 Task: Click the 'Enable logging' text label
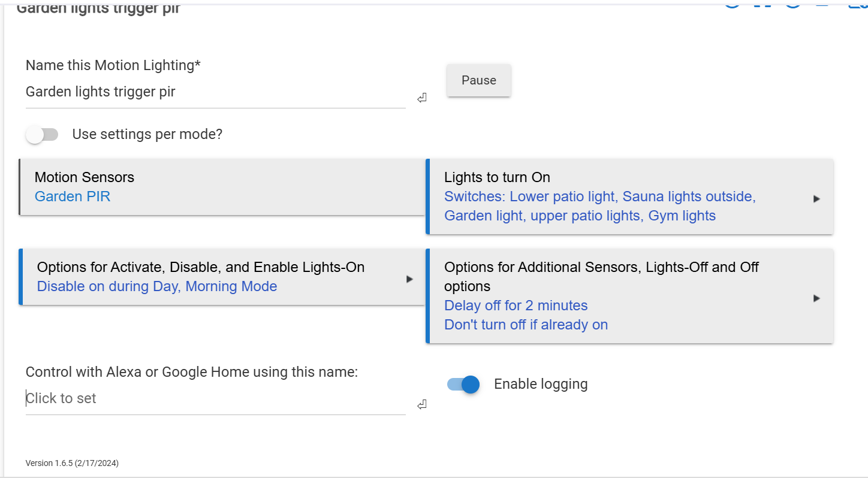point(541,384)
